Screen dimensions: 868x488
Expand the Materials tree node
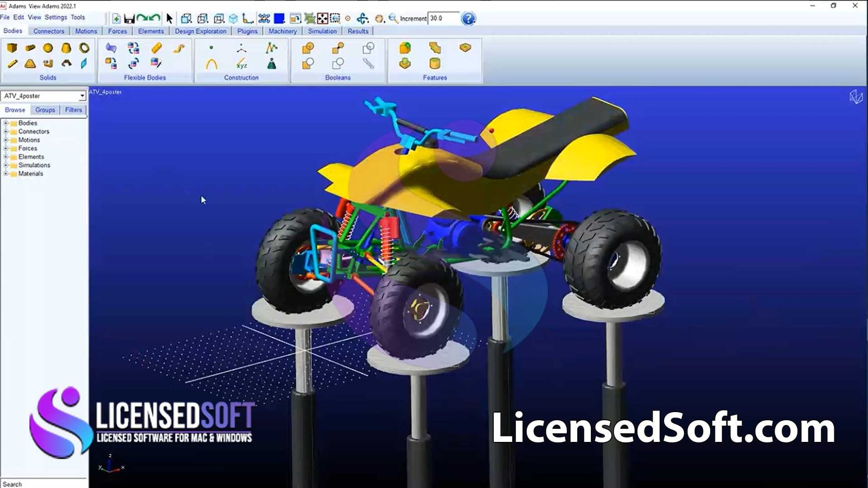(x=6, y=174)
